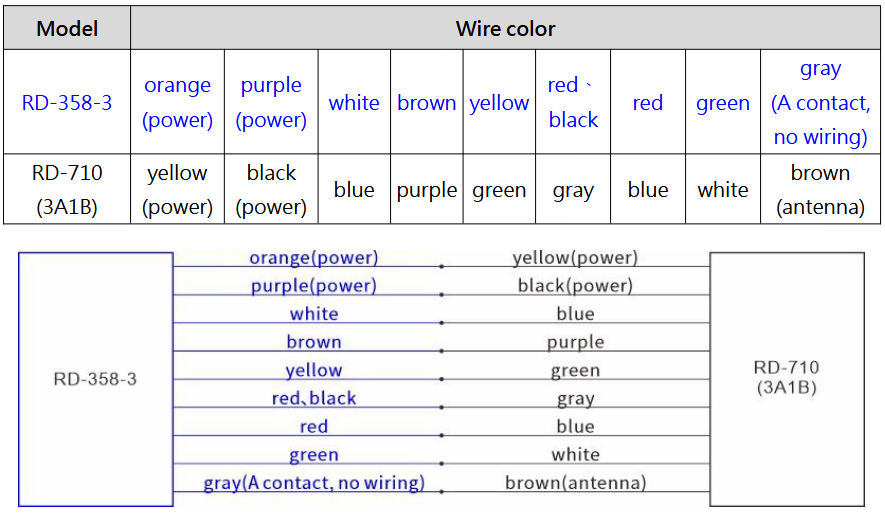
Task: Click "gray(A contact, no wiring)" diagram label
Action: pos(314,483)
